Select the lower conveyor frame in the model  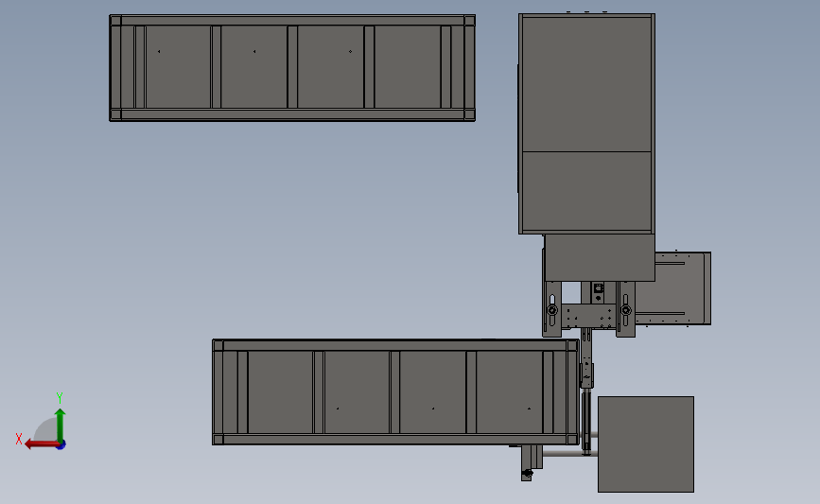(x=396, y=392)
